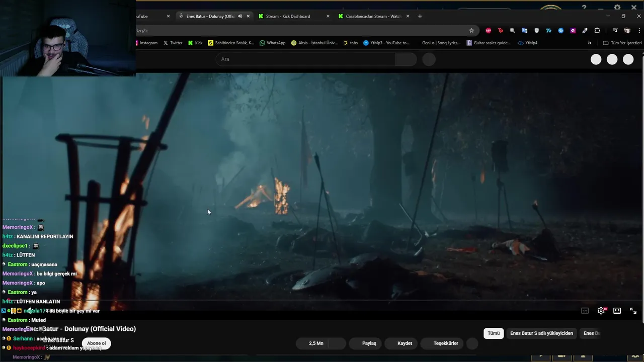Open the media controls music-note icon
Image resolution: width=644 pixels, height=362 pixels.
point(615,31)
